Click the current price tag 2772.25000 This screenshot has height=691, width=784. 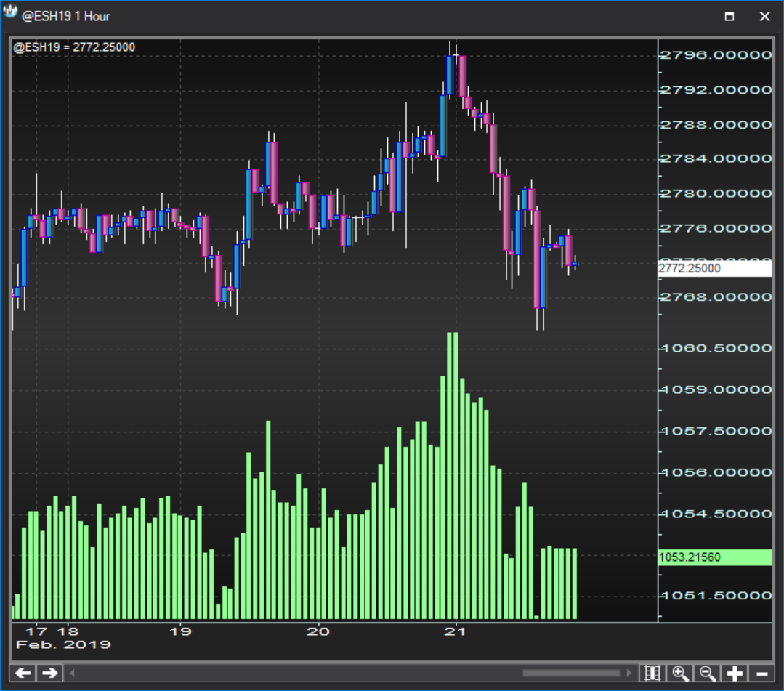pyautogui.click(x=715, y=269)
